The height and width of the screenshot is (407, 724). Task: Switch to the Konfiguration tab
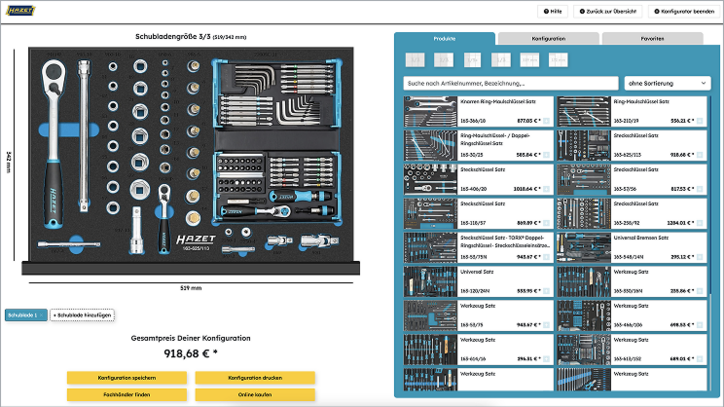(x=548, y=39)
